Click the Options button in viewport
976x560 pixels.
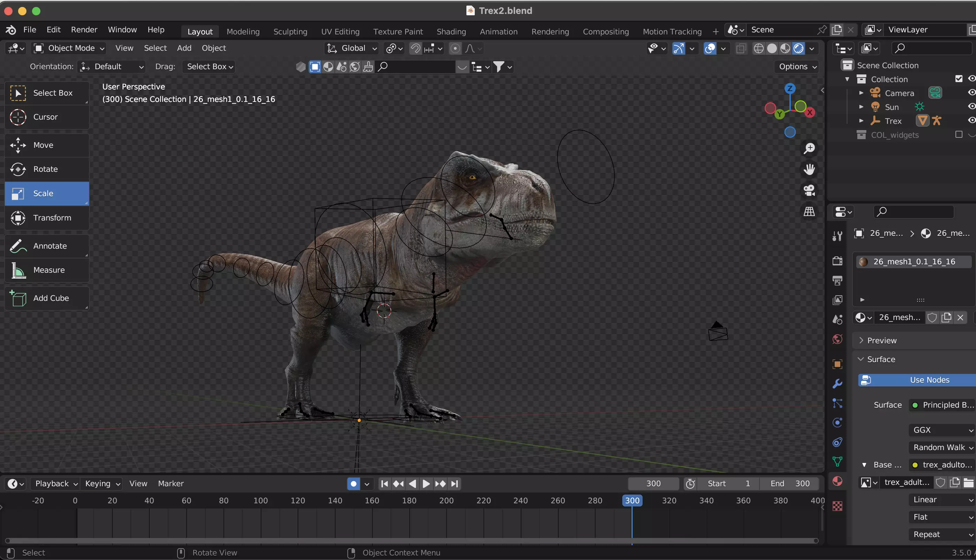[796, 66]
